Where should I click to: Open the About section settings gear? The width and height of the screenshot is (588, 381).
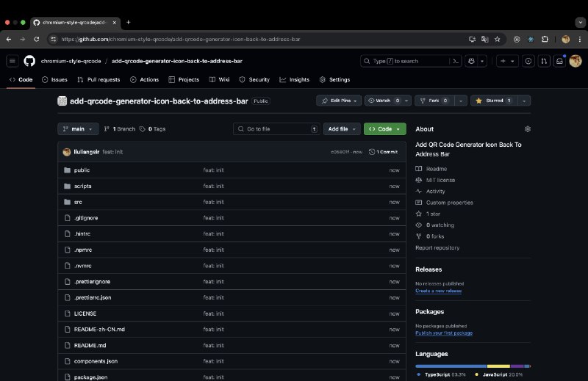pos(527,128)
